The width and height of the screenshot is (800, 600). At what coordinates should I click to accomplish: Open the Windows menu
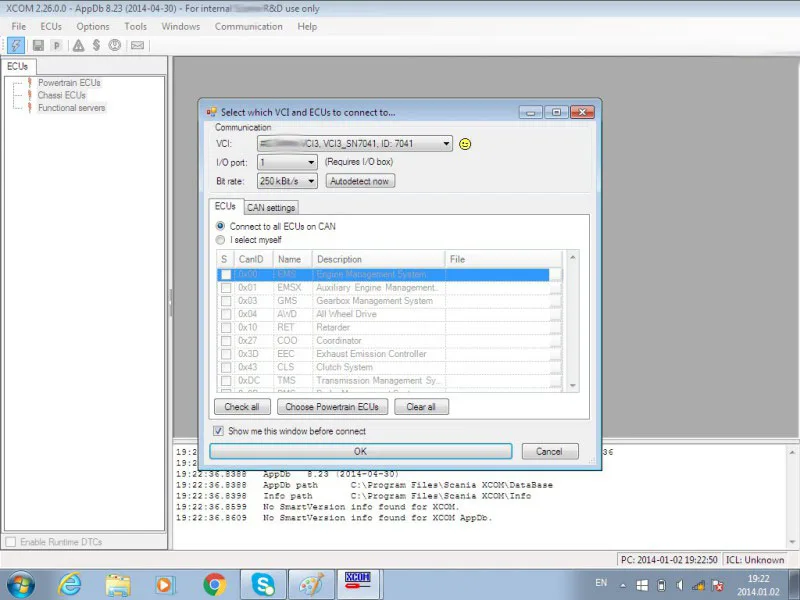pyautogui.click(x=181, y=27)
